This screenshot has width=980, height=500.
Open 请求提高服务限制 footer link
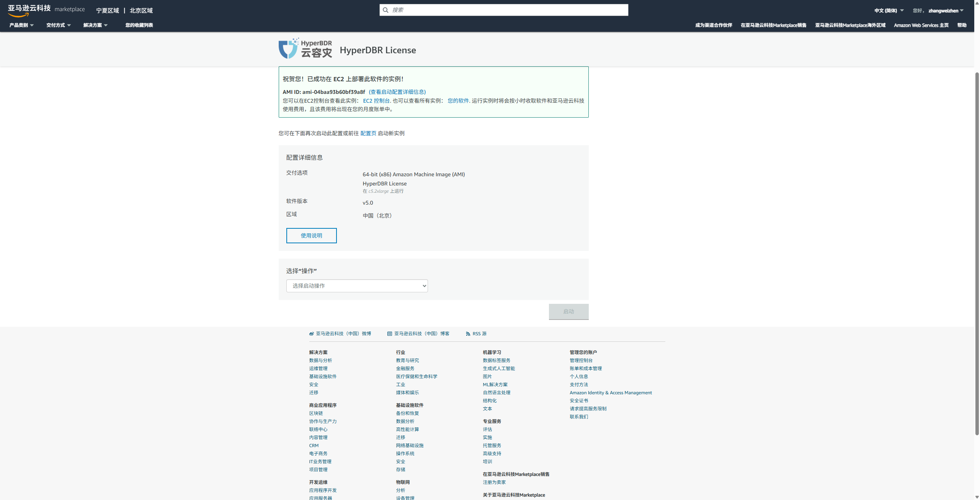click(588, 409)
